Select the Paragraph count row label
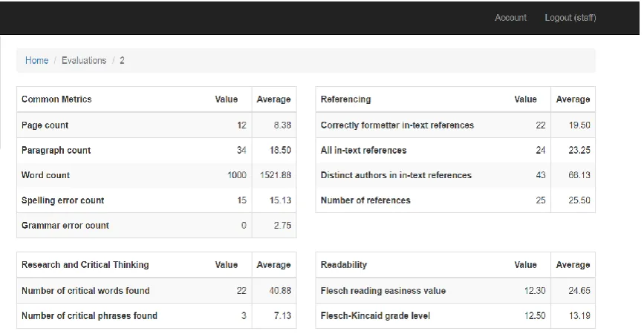The height and width of the screenshot is (334, 644). click(56, 150)
